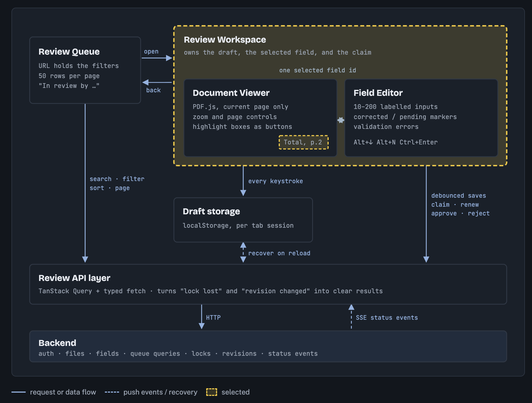Click the "back" arrow label
The width and height of the screenshot is (532, 403).
click(x=153, y=90)
